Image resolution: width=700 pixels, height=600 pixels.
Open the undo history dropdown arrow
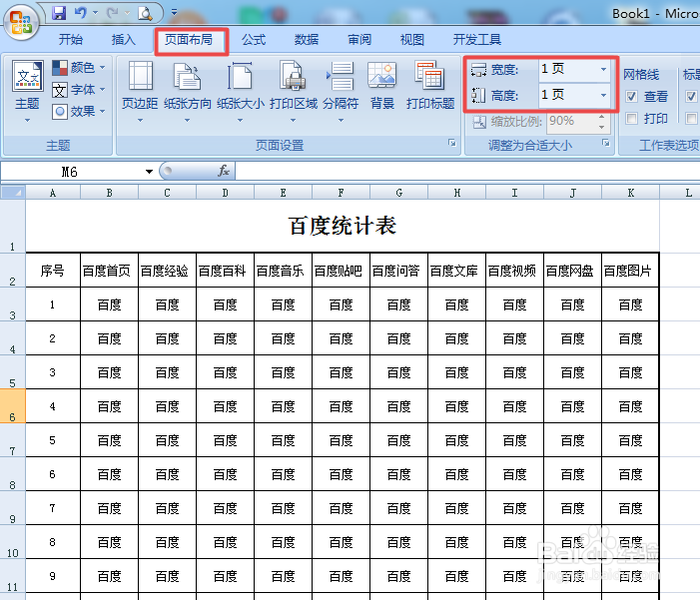click(95, 13)
